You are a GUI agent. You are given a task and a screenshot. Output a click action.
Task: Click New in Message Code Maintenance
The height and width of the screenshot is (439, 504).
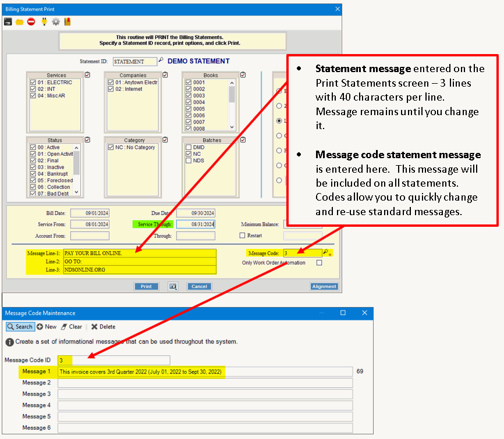point(47,327)
